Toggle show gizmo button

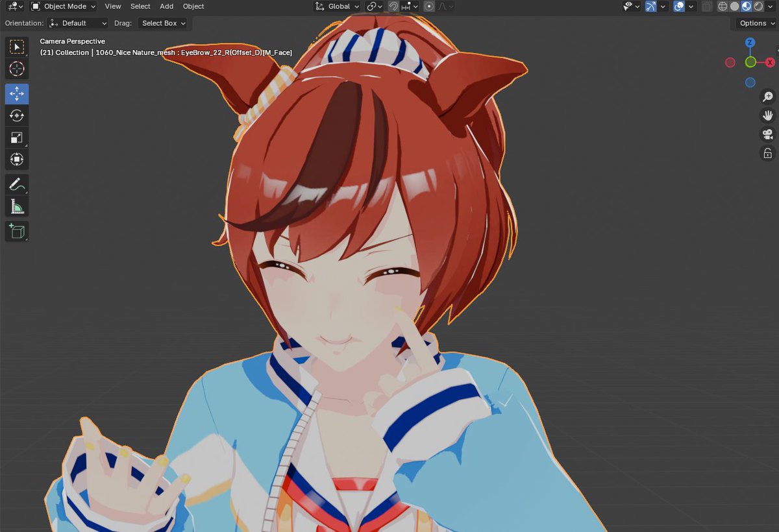pyautogui.click(x=651, y=6)
